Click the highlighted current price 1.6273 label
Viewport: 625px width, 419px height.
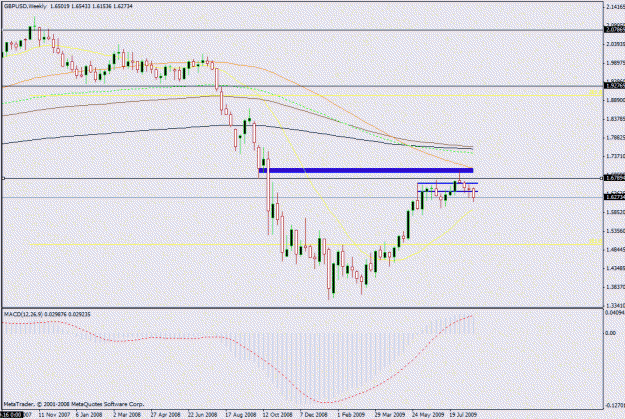tap(614, 197)
